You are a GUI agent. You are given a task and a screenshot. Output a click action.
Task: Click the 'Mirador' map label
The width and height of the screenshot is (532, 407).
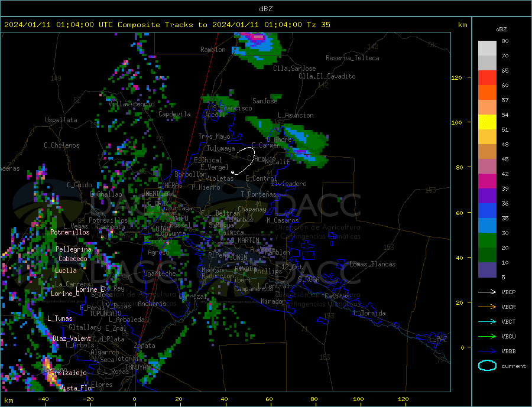(x=273, y=301)
